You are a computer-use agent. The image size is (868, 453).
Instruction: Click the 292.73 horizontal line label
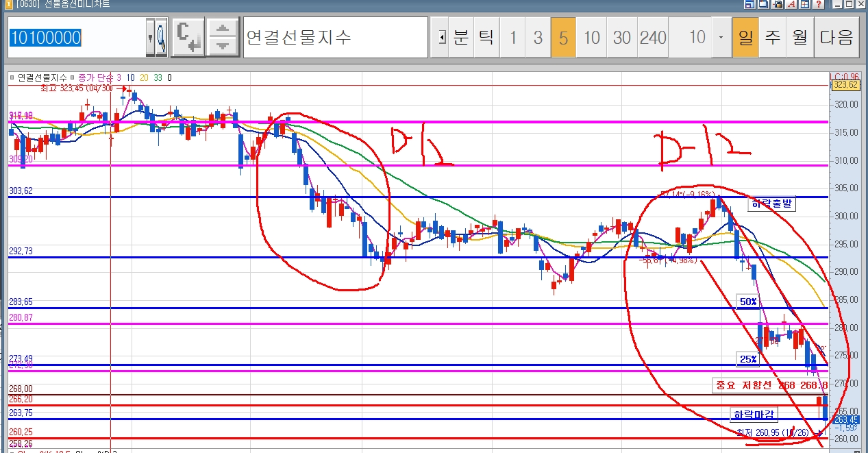[x=20, y=252]
